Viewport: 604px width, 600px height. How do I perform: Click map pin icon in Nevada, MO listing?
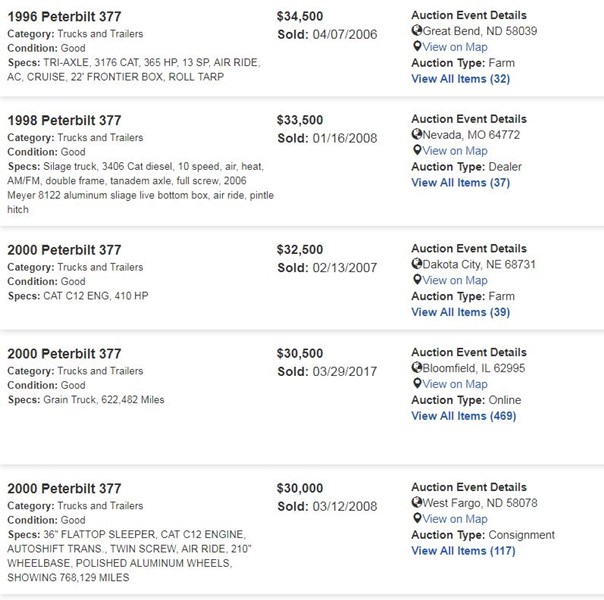click(x=417, y=150)
